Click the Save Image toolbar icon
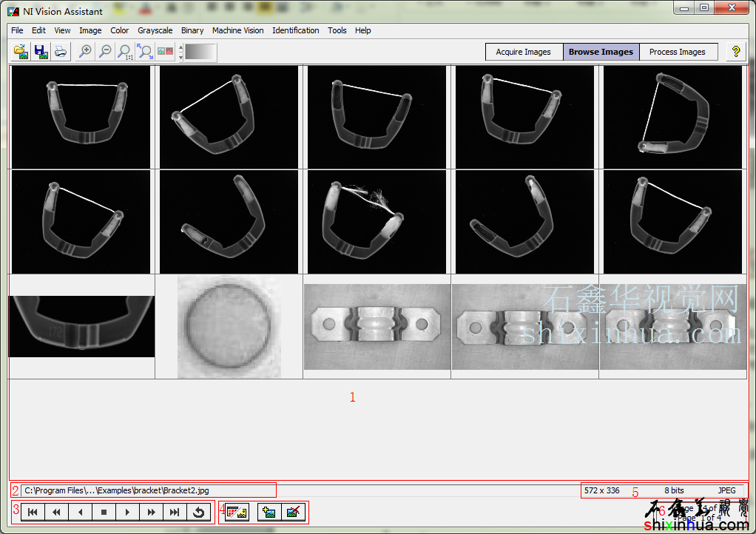 [x=41, y=52]
